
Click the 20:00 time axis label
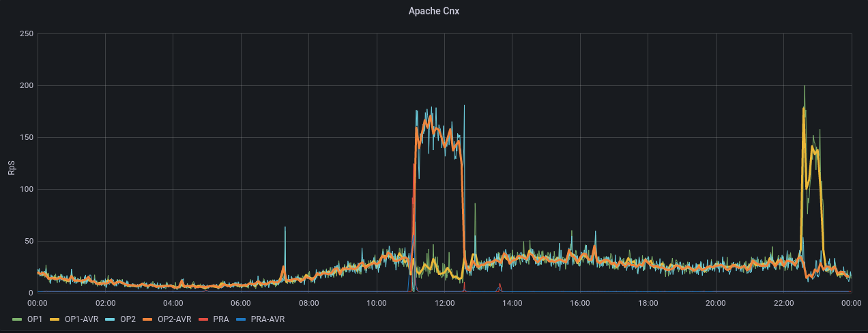point(715,303)
